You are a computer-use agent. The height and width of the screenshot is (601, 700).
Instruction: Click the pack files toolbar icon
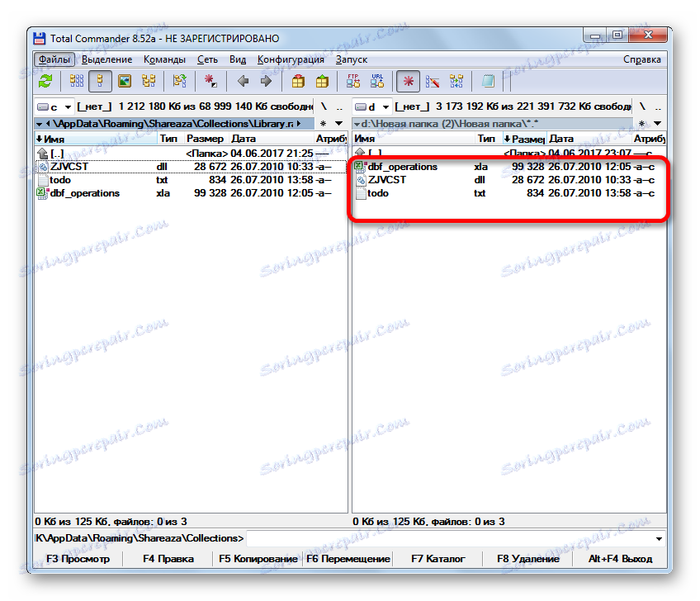(298, 81)
